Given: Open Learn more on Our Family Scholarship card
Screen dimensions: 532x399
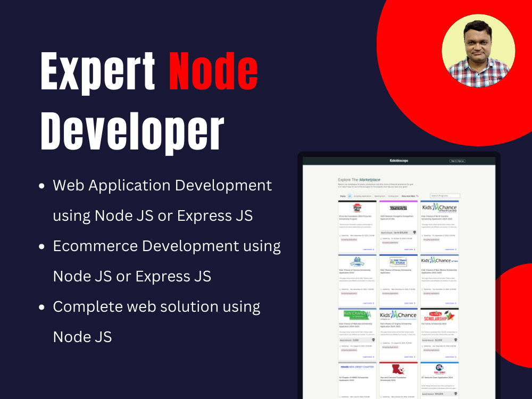Looking at the screenshot, I should 451,357.
